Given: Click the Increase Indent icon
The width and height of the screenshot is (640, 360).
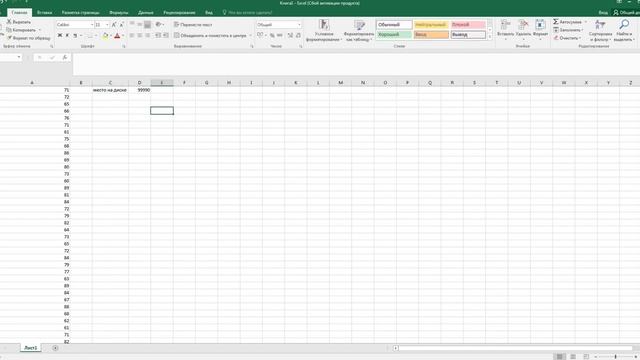Looking at the screenshot, I should 166,36.
